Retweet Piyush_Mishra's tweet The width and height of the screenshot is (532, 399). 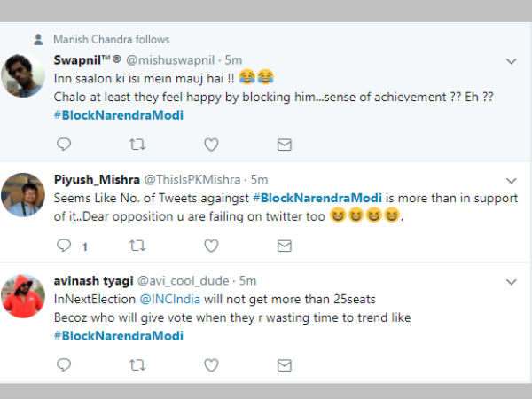coord(137,245)
